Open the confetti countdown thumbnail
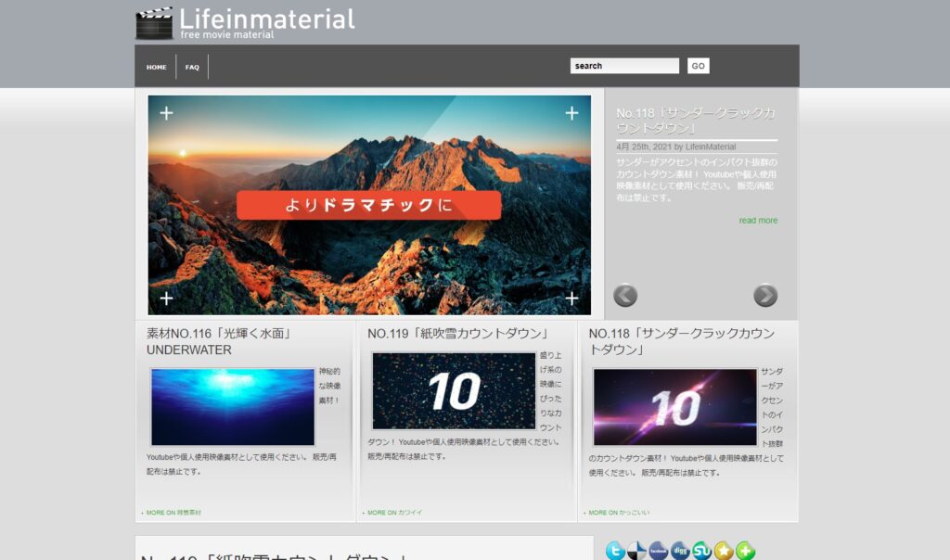Viewport: 950px width, 560px height. tap(454, 390)
